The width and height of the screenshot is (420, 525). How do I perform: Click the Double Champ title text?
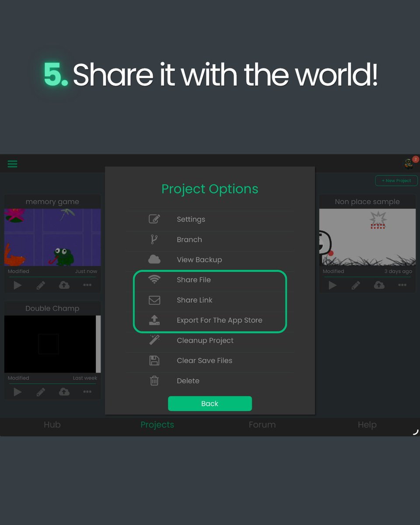pyautogui.click(x=52, y=308)
